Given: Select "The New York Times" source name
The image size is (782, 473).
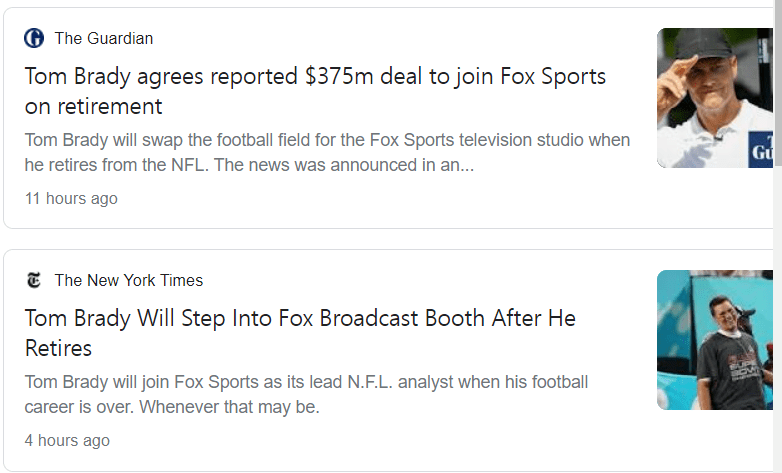Looking at the screenshot, I should tap(129, 281).
